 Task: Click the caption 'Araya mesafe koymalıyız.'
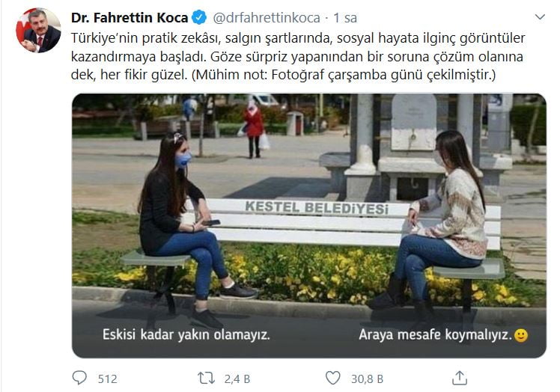pyautogui.click(x=436, y=335)
